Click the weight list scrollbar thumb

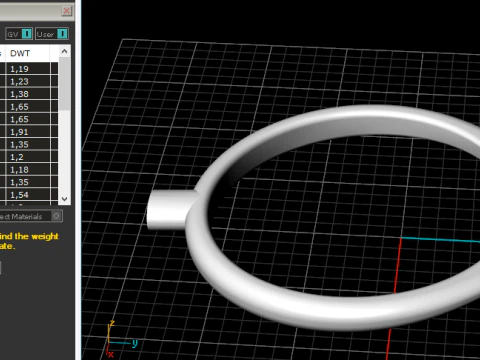tap(64, 83)
